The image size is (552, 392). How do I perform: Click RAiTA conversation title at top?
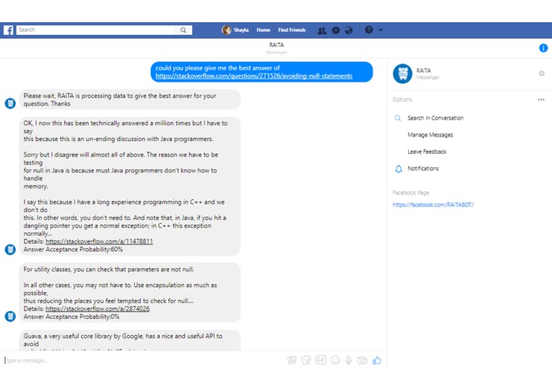(x=276, y=45)
